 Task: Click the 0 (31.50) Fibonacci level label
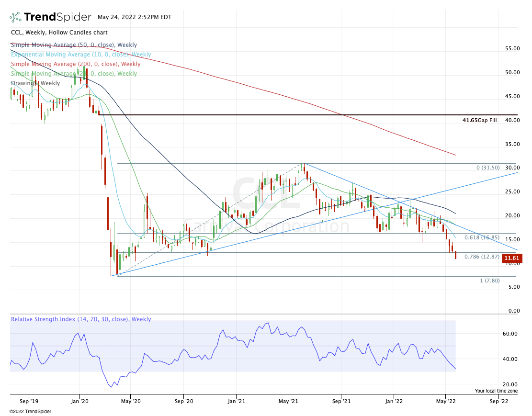(488, 168)
